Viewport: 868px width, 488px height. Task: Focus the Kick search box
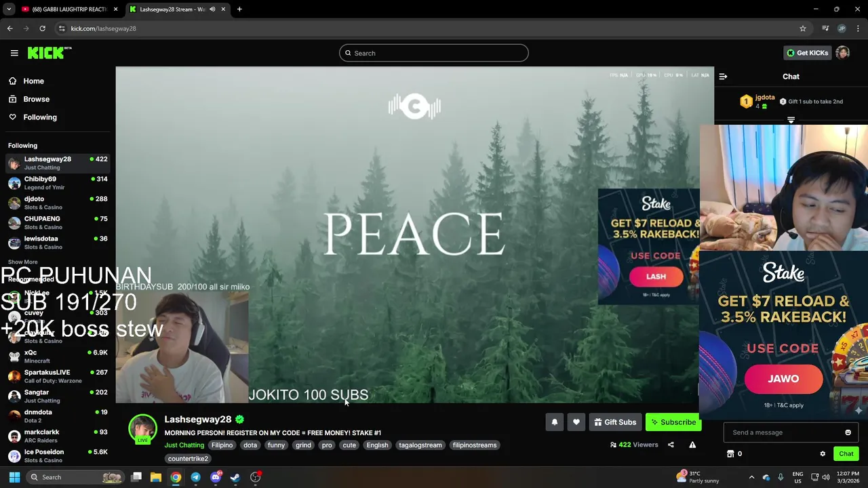433,53
